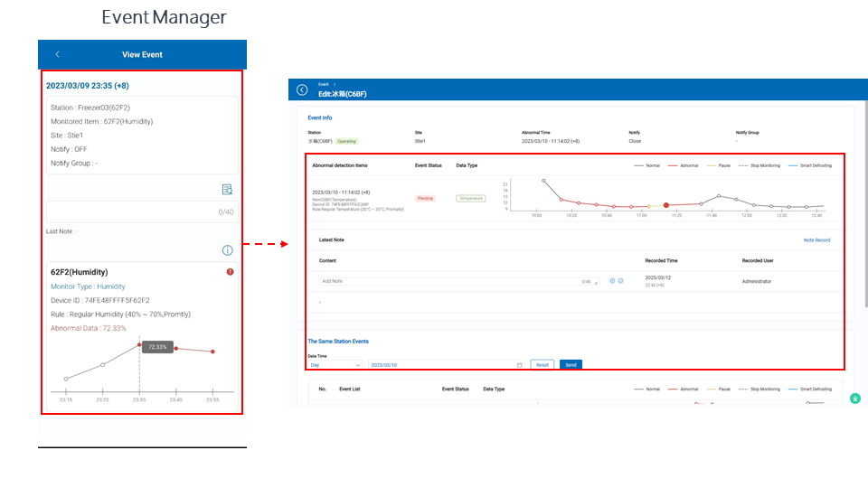Confirm the note with the checkmark icon
The image size is (868, 488).
coord(621,281)
